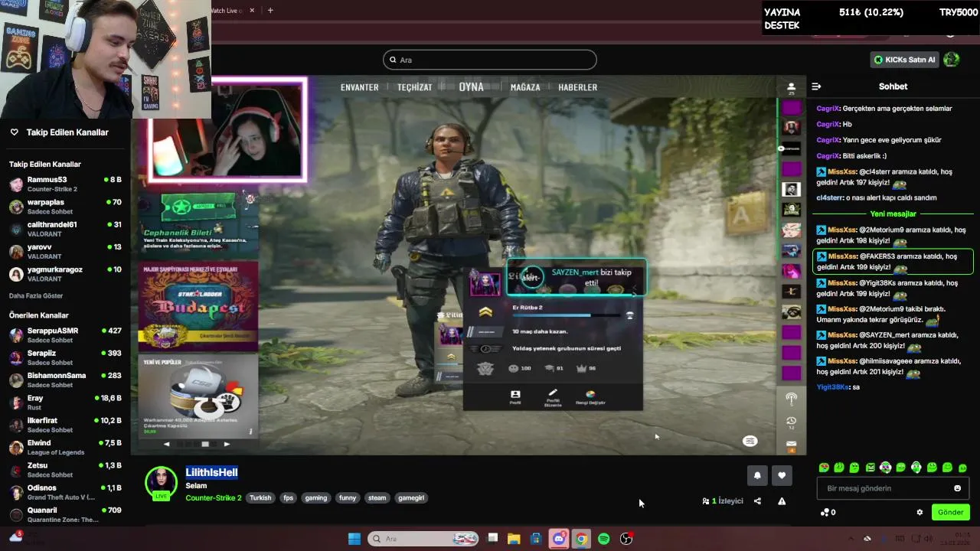
Task: Click in the Ara search field at the top
Action: pos(490,60)
